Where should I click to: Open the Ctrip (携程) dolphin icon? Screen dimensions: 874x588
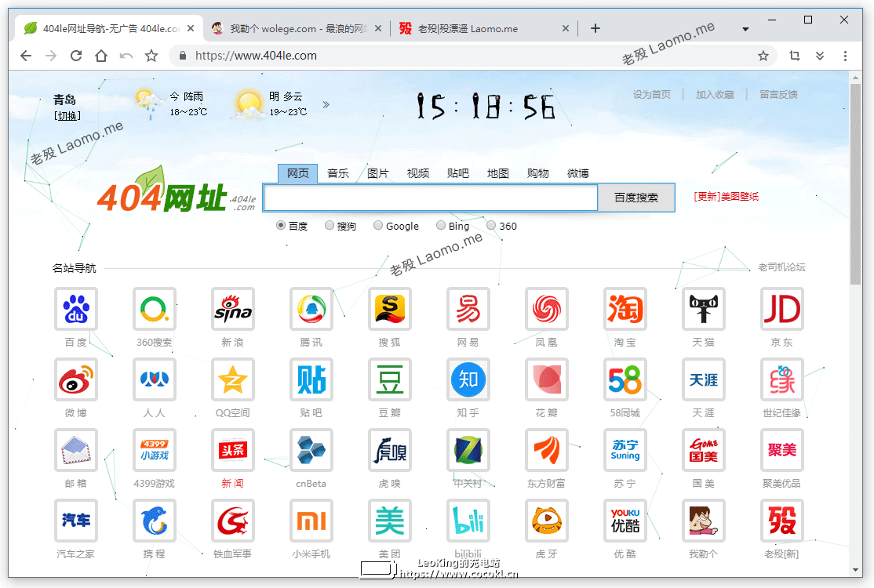tap(155, 521)
